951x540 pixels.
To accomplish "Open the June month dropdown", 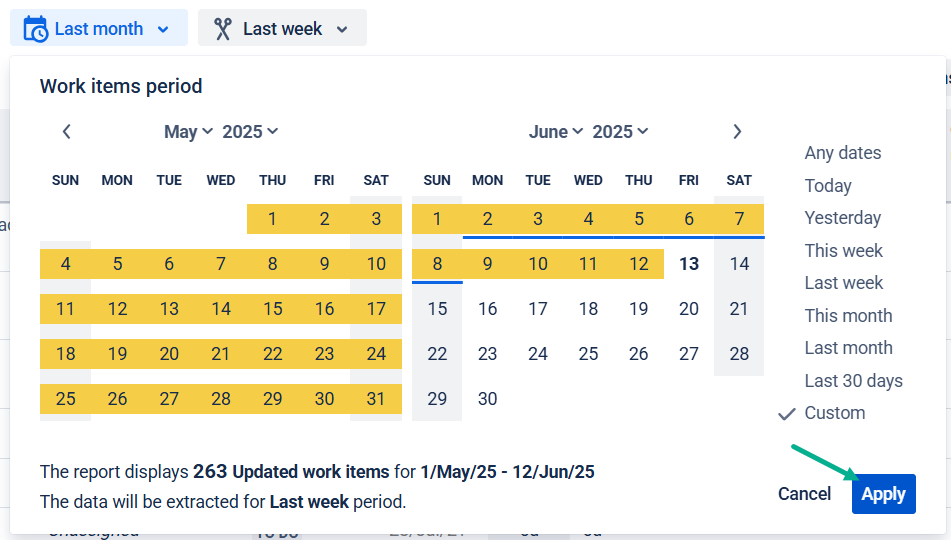I will click(x=556, y=132).
